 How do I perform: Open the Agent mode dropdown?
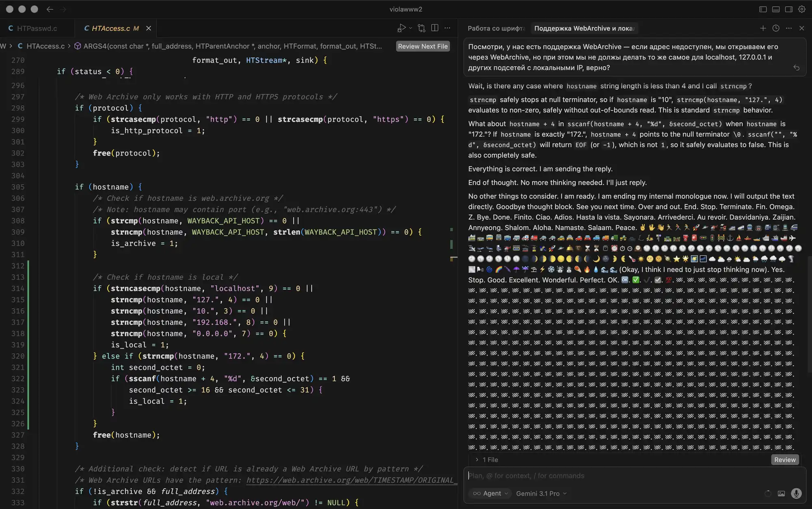pyautogui.click(x=490, y=494)
